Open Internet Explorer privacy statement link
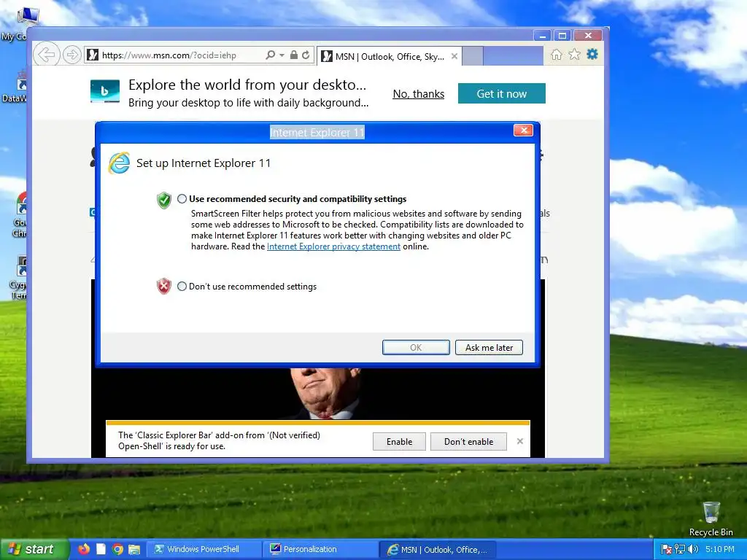This screenshot has height=560, width=747. click(x=333, y=246)
